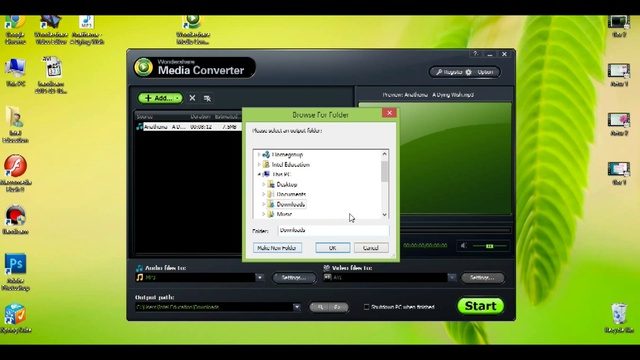The image size is (640, 360).
Task: Open audio format dropdown arrow
Action: coord(260,278)
